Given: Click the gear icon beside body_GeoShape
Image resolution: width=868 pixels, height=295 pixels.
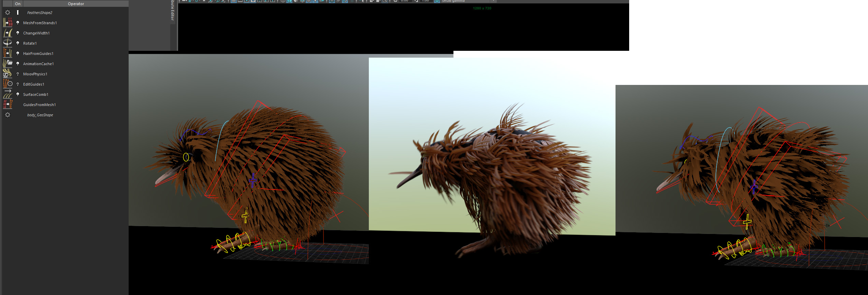Looking at the screenshot, I should (8, 115).
